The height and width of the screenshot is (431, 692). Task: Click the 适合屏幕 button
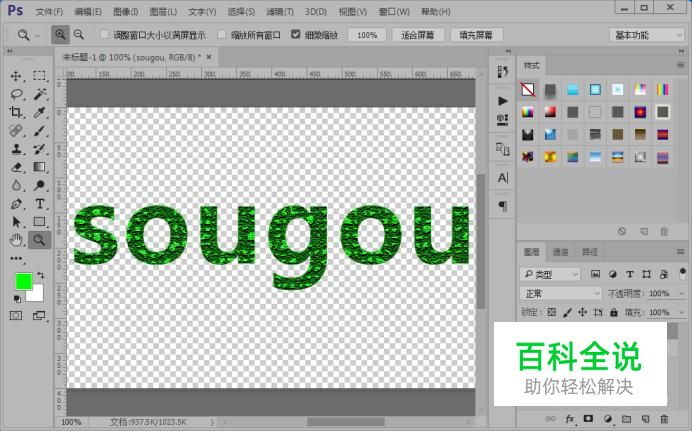(417, 35)
